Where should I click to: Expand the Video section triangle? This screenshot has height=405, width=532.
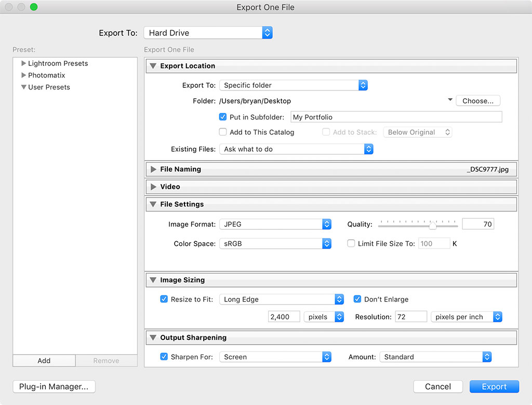tap(153, 187)
